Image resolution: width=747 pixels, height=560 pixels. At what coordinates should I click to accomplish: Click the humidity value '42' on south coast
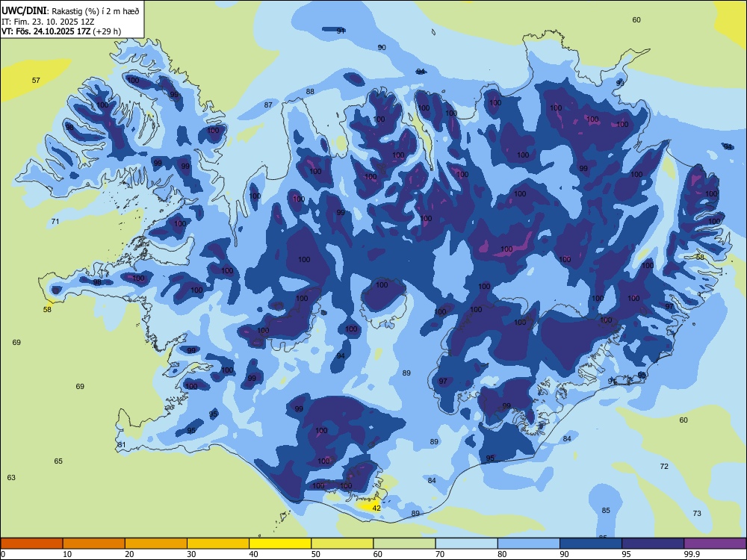376,508
